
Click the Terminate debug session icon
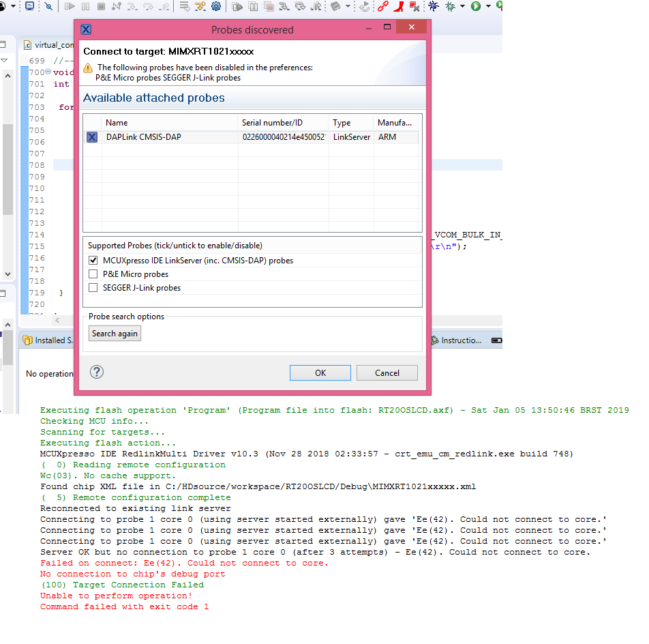point(100,8)
